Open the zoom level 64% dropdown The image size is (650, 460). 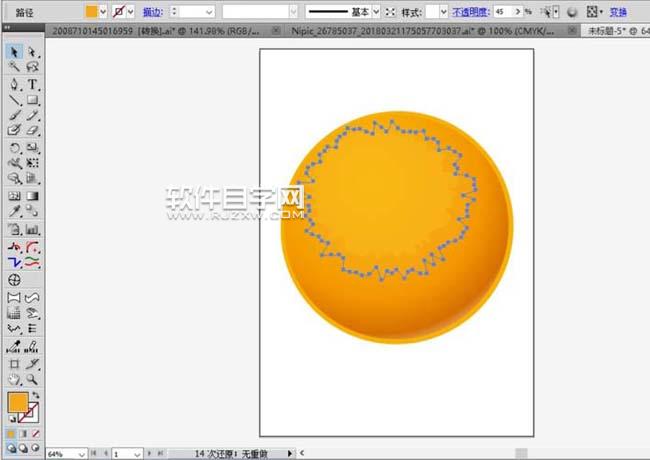82,455
